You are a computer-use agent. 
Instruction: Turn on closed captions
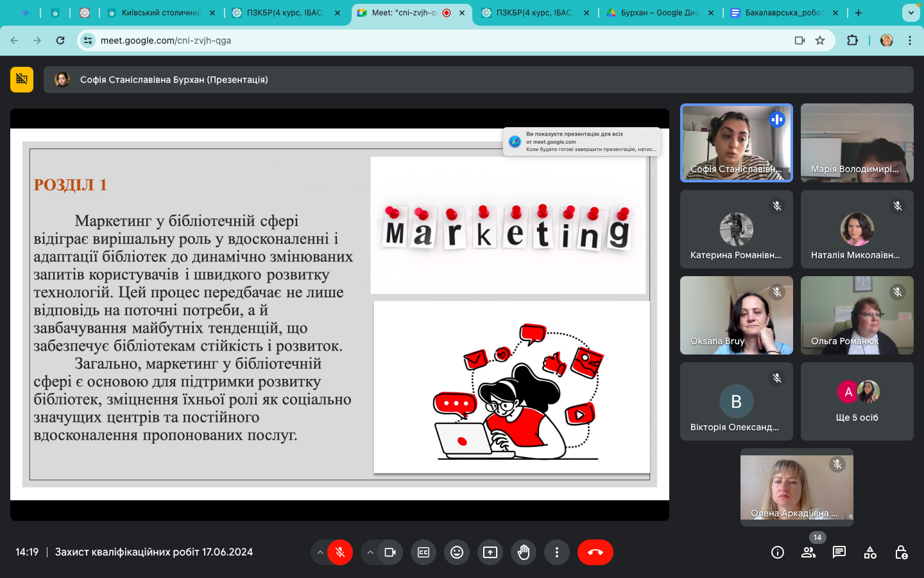tap(424, 552)
